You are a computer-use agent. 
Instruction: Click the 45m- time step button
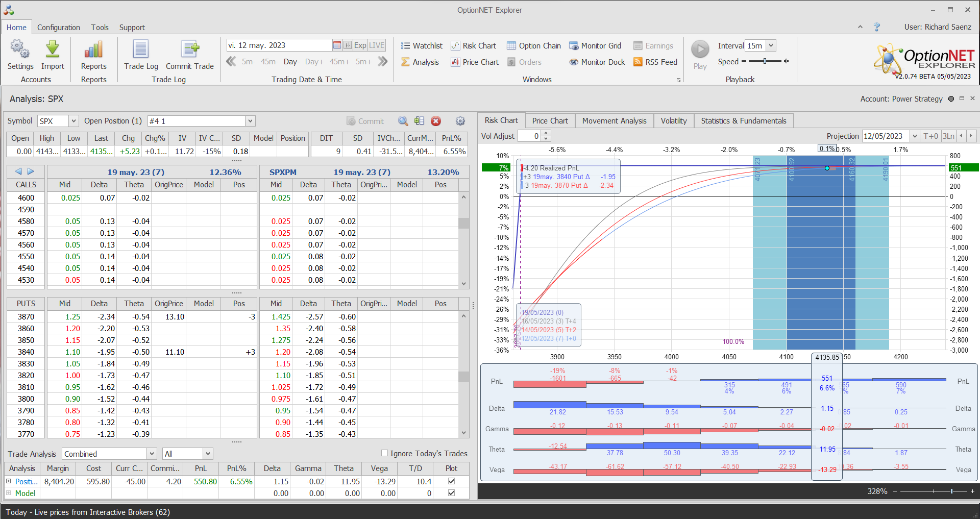(269, 62)
